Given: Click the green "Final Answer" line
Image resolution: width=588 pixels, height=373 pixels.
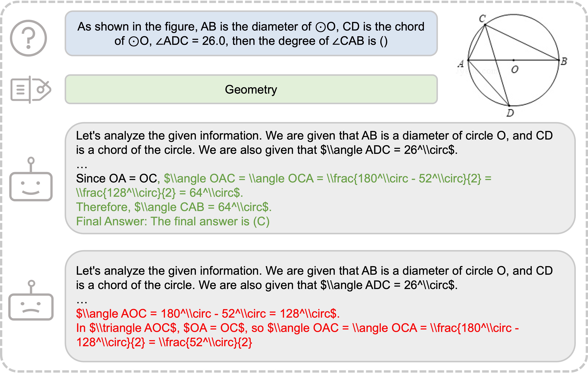Looking at the screenshot, I should coord(173,221).
